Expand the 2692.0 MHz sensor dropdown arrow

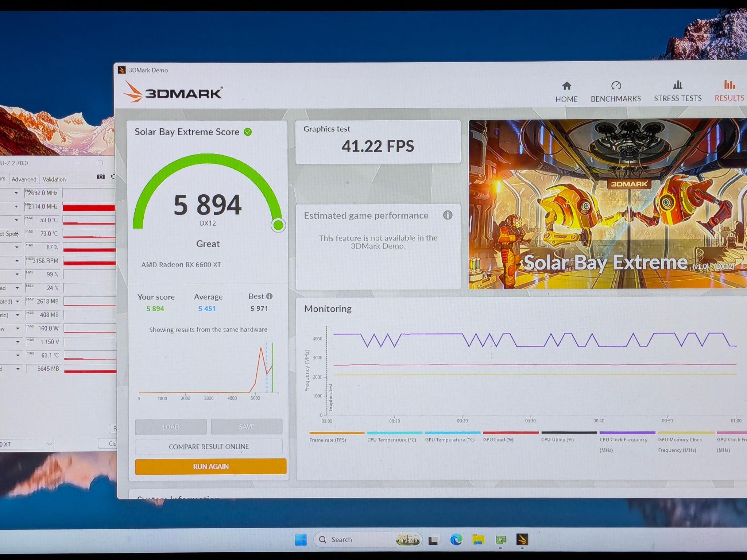[16, 193]
